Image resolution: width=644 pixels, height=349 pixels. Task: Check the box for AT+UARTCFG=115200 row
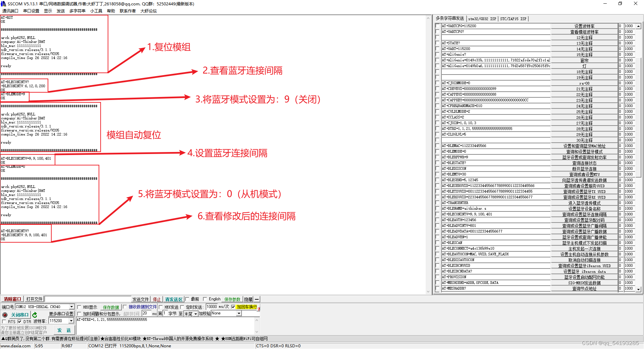click(437, 26)
